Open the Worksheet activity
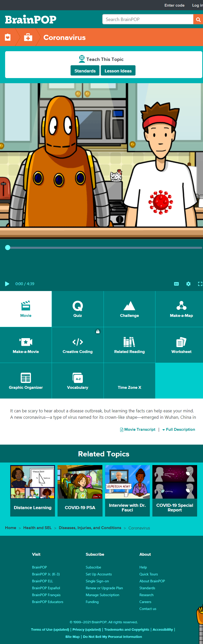Viewport: 203px width, 644px height. click(x=181, y=345)
